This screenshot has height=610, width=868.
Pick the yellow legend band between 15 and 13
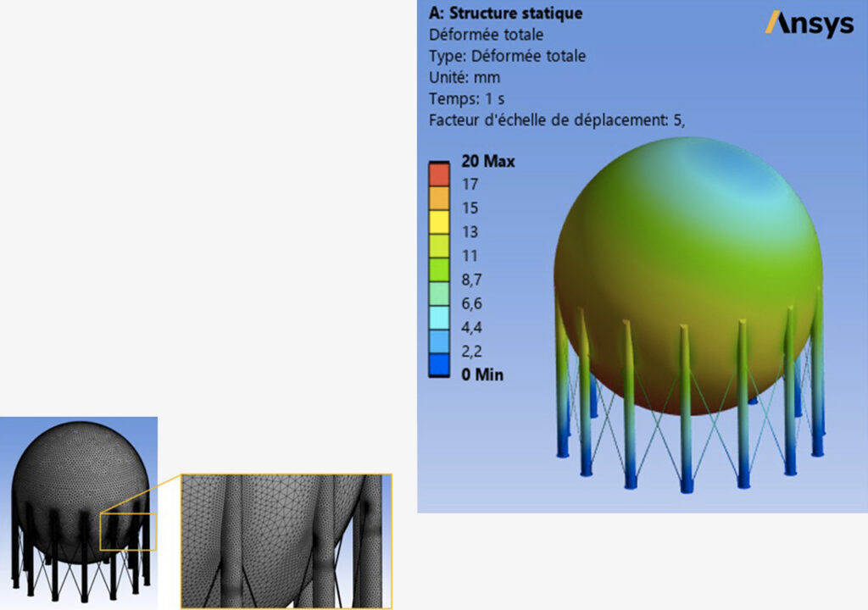[x=440, y=220]
